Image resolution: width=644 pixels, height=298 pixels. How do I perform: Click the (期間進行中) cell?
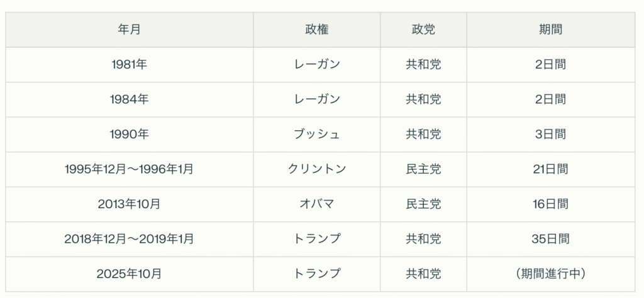550,273
